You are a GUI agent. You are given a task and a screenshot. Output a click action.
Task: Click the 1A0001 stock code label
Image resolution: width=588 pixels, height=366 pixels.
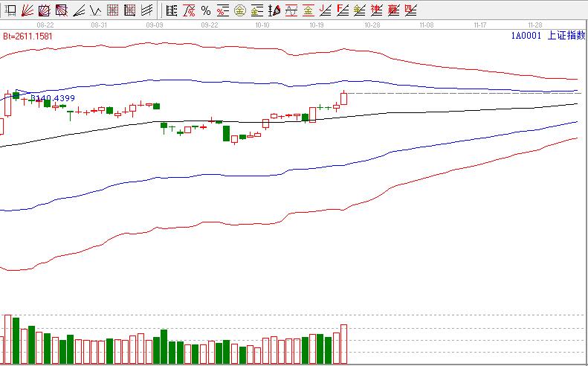[526, 35]
